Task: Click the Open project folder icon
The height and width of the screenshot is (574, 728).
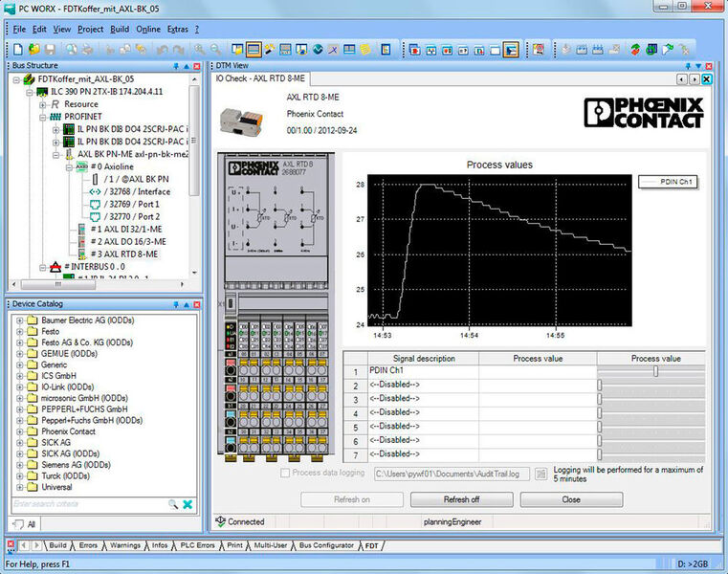Action: 33,49
